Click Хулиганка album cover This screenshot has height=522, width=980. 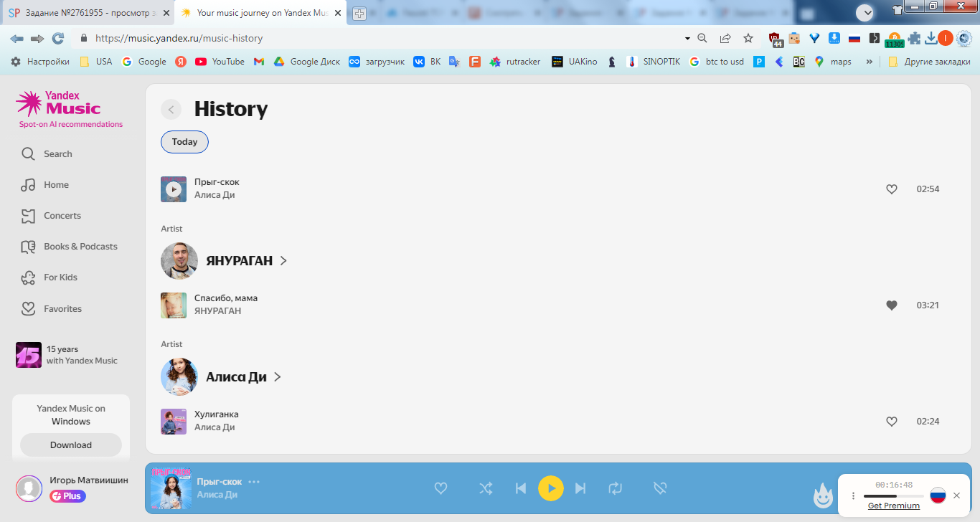pyautogui.click(x=174, y=422)
